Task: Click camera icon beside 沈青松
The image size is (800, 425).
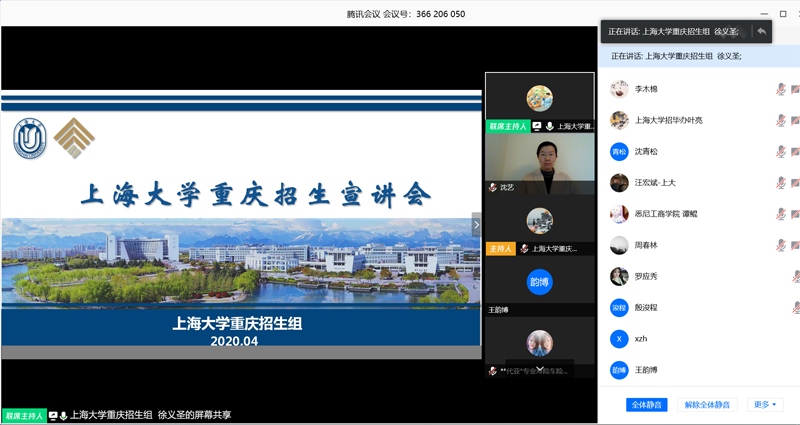Action: click(x=795, y=151)
